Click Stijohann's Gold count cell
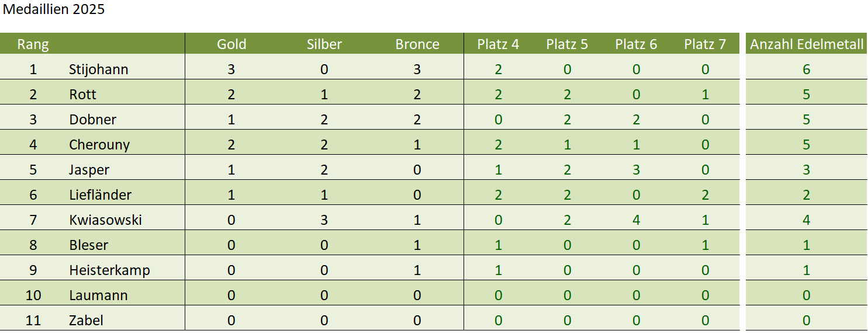 point(231,69)
